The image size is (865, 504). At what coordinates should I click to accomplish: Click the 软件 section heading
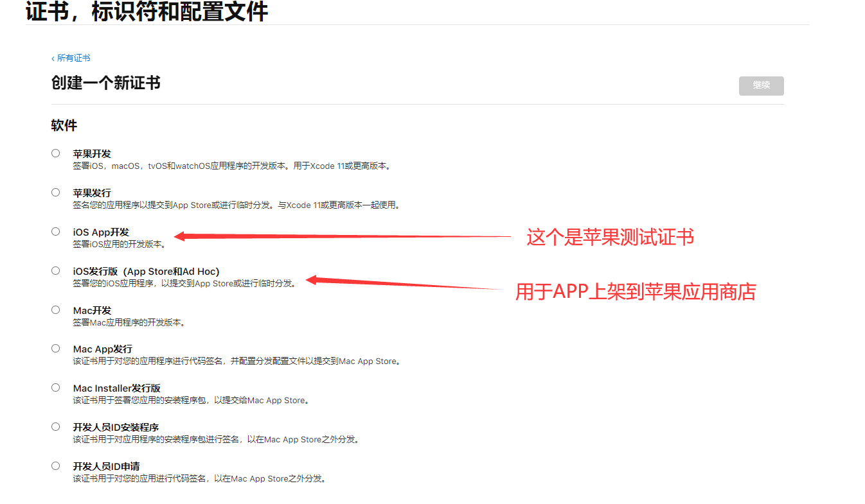coord(64,125)
